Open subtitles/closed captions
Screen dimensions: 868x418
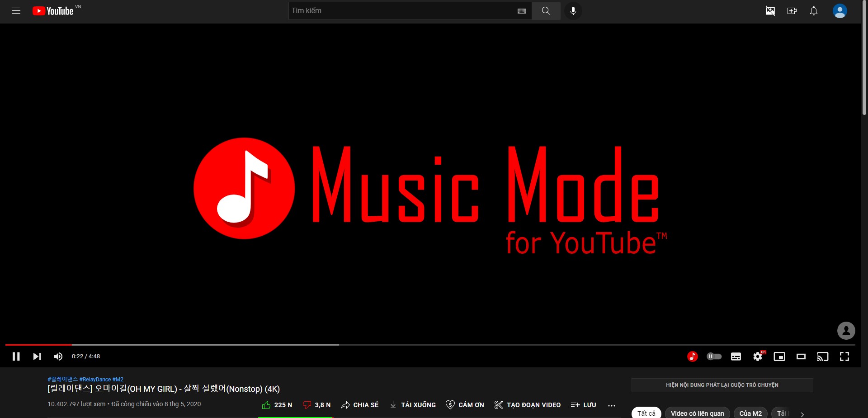pyautogui.click(x=736, y=356)
